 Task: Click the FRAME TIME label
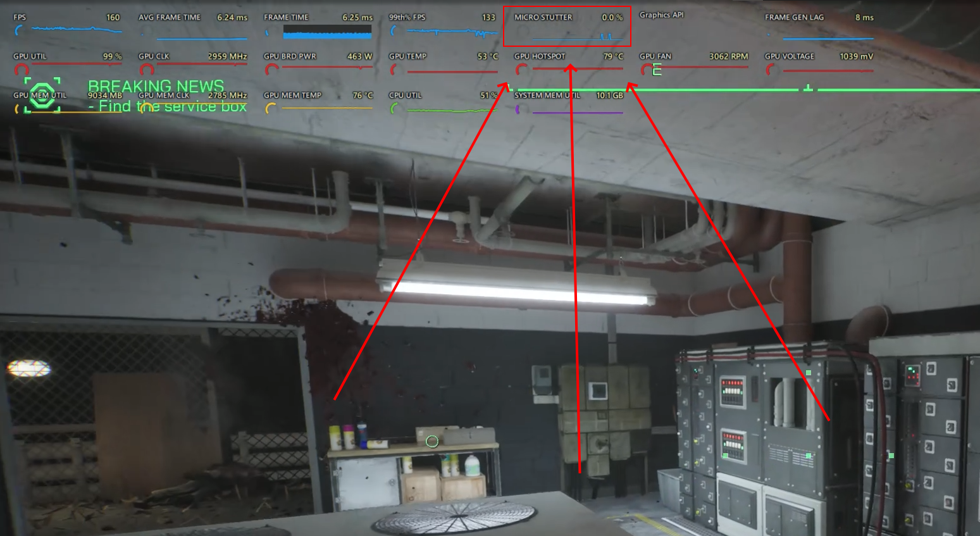[x=286, y=18]
